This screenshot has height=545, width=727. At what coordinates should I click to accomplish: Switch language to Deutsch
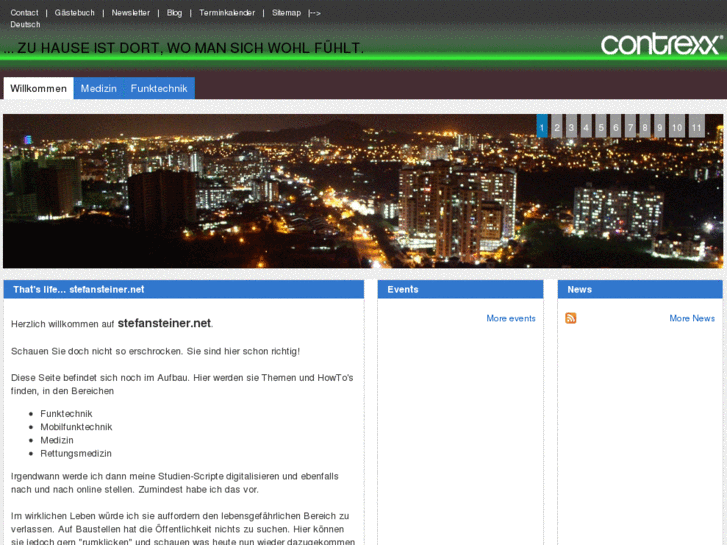pos(26,25)
